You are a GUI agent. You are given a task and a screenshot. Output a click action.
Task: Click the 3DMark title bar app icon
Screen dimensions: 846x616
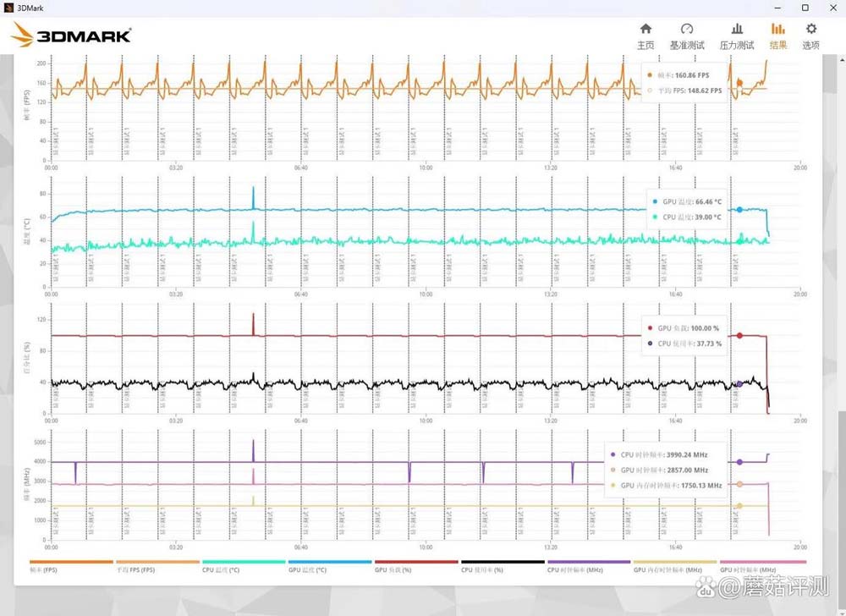pyautogui.click(x=8, y=8)
